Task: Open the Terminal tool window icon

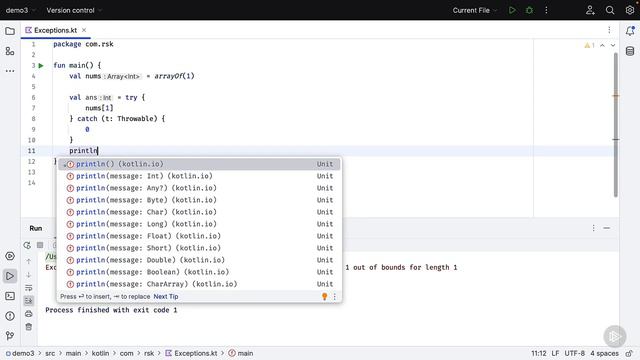Action: click(10, 296)
